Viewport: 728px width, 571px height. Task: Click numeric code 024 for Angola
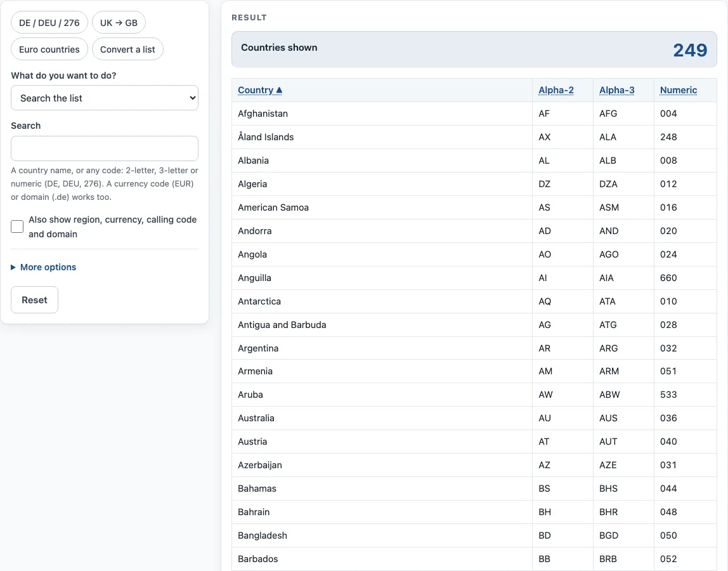click(668, 254)
